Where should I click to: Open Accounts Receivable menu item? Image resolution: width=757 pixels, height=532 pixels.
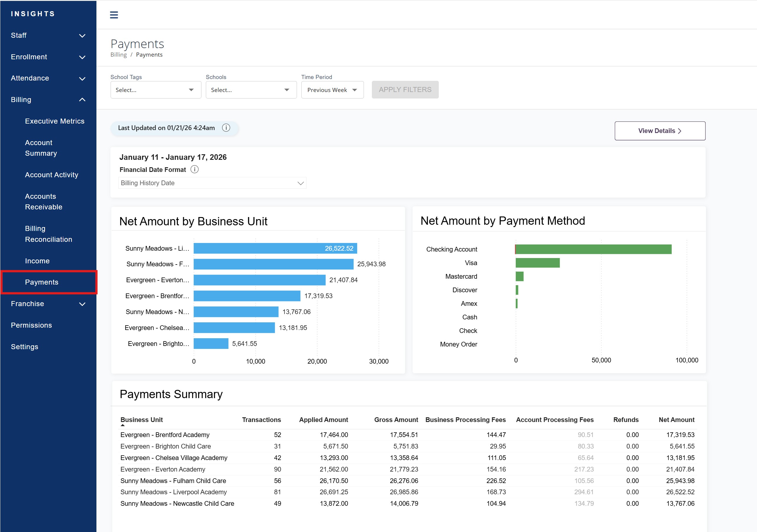(x=44, y=202)
